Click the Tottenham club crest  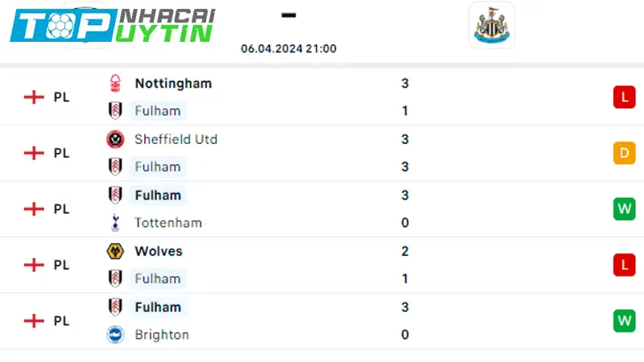[115, 223]
